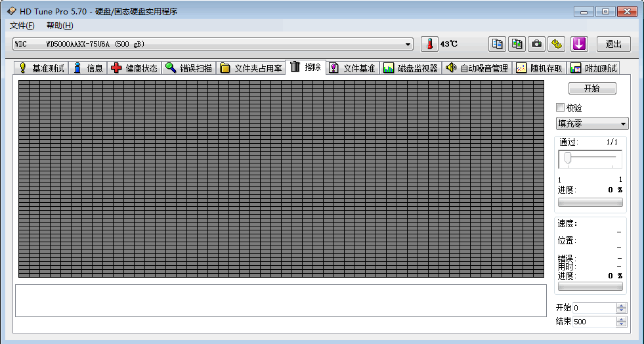This screenshot has height=344, width=644.
Task: Open the 健康状态 health tab
Action: coord(134,68)
